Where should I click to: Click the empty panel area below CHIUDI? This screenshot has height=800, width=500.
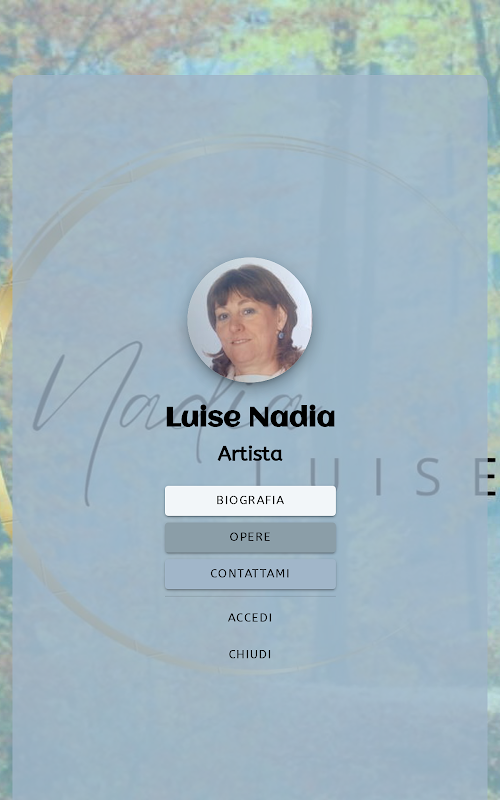tap(250, 735)
